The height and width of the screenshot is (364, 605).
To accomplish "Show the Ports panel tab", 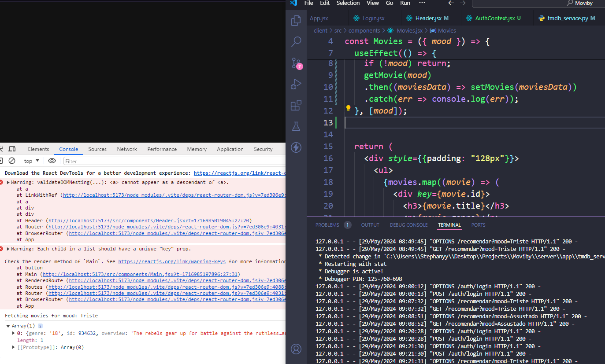I will 478,225.
